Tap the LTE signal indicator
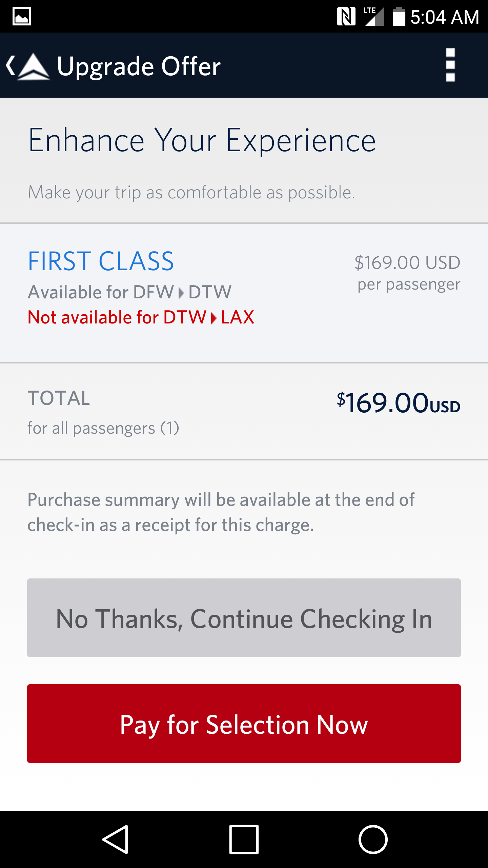The width and height of the screenshot is (488, 868). point(374,16)
